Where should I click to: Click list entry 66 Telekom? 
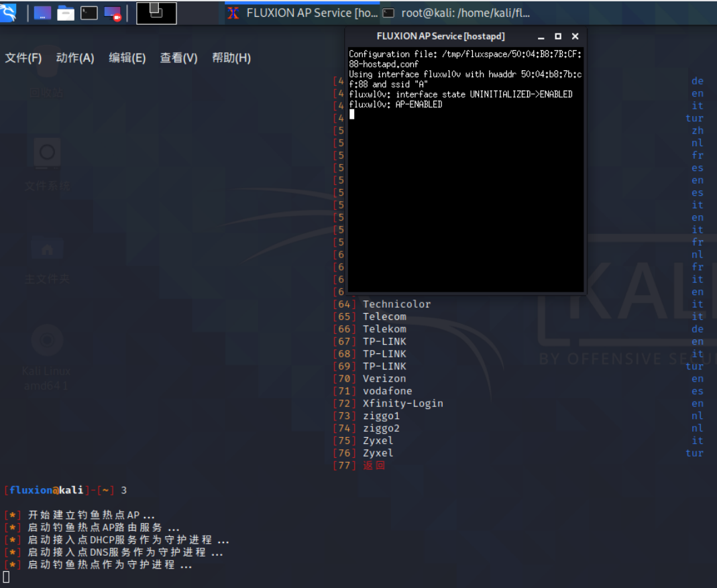370,329
